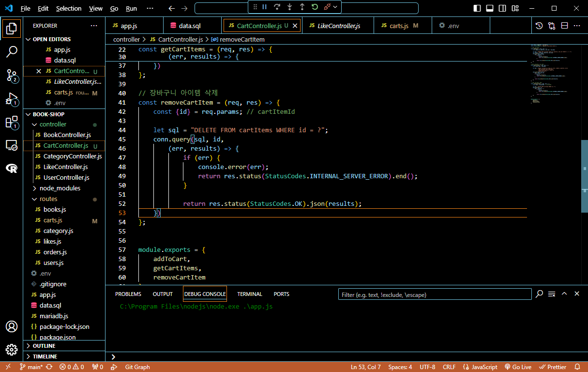This screenshot has height=372, width=588.
Task: Open dropdown next to debug disconnect button
Action: [x=335, y=7]
